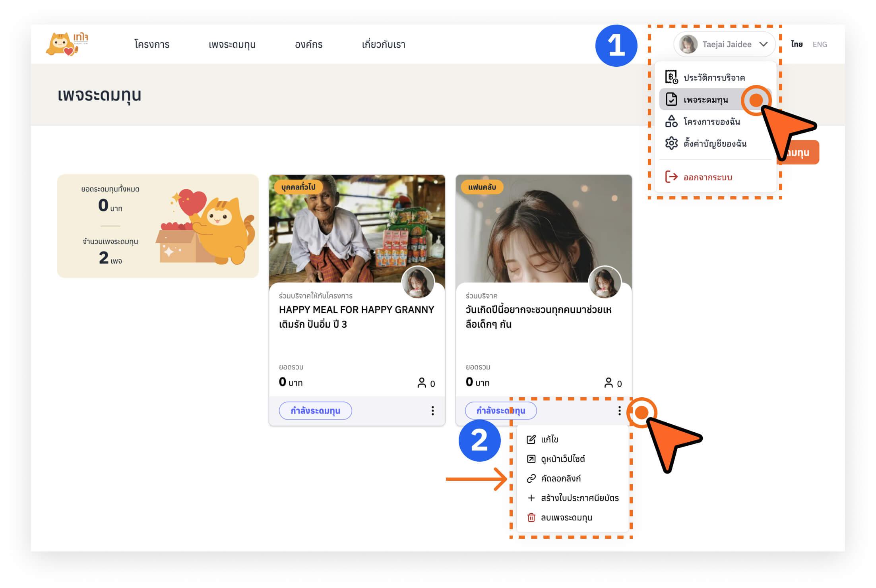Open the donation history (ประวัติการบริจาค) menu item
The width and height of the screenshot is (876, 588).
click(x=713, y=77)
